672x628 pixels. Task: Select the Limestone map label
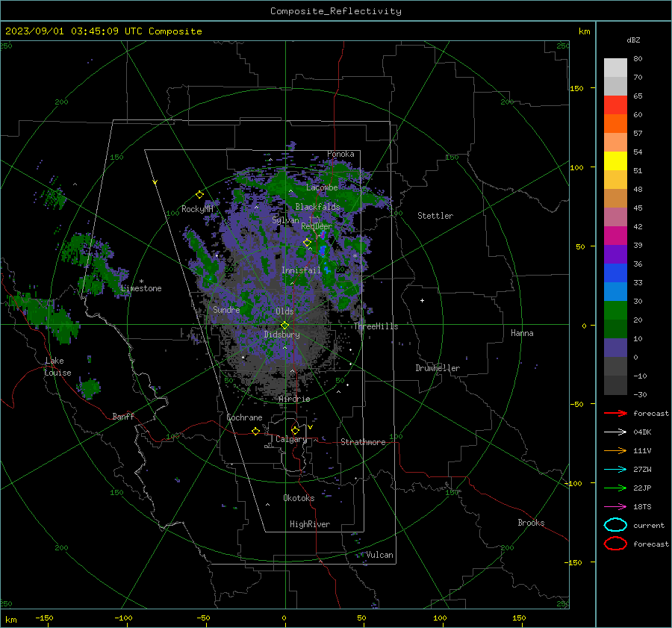click(141, 288)
